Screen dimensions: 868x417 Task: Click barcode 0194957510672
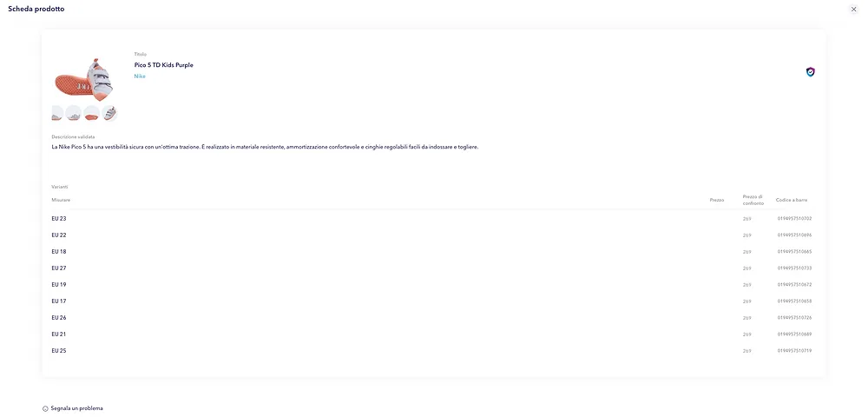794,285
